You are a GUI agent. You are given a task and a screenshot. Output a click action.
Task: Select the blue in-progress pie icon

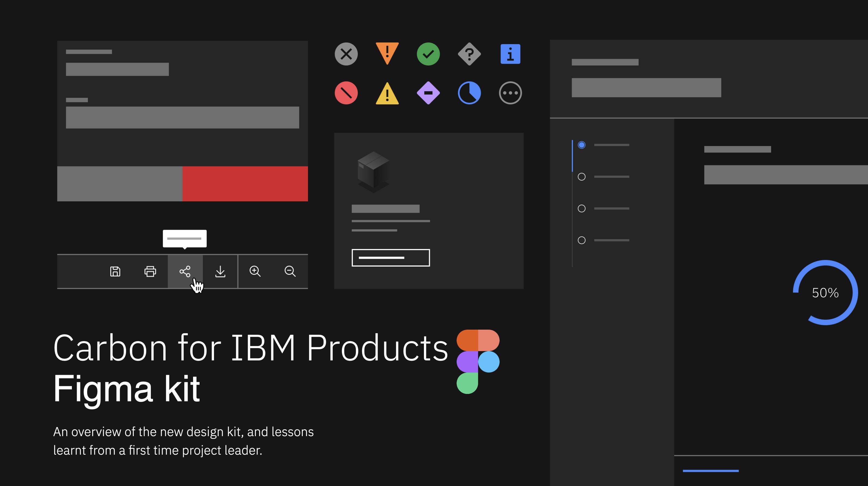click(469, 93)
